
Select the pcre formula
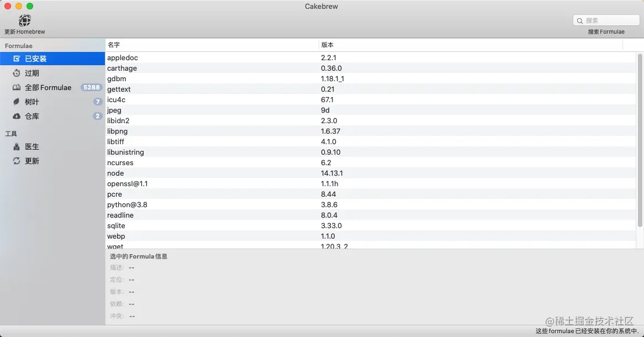coord(371,194)
